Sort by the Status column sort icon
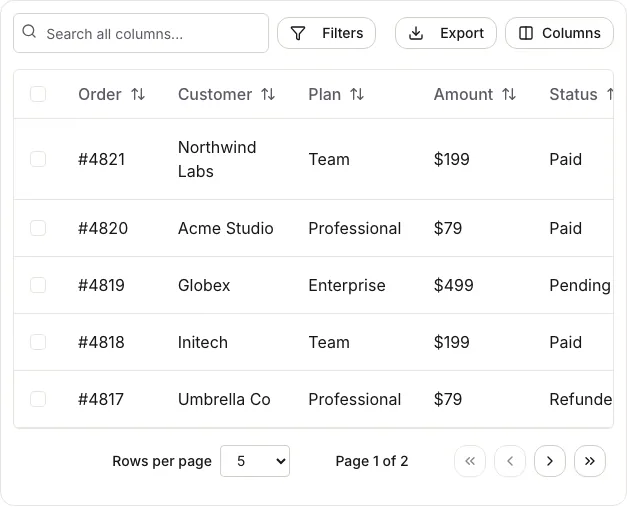Image resolution: width=627 pixels, height=507 pixels. [x=610, y=95]
